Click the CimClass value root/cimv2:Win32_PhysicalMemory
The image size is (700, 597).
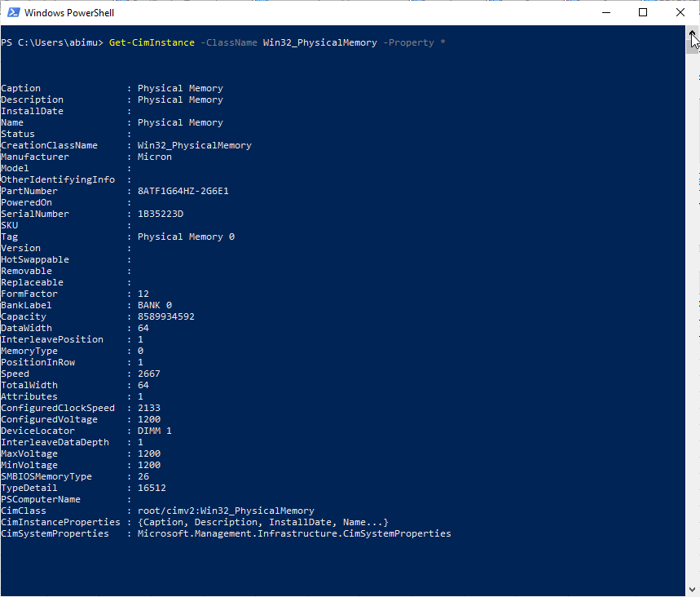(x=225, y=511)
